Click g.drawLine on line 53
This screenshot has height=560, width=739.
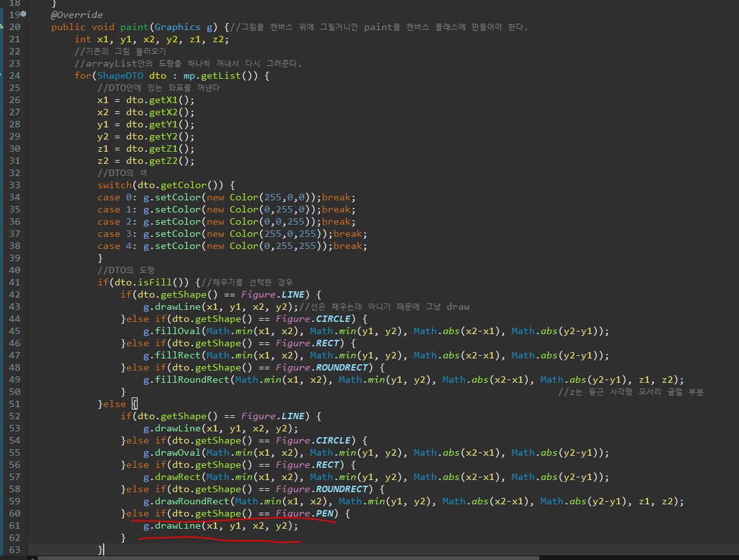pos(172,429)
